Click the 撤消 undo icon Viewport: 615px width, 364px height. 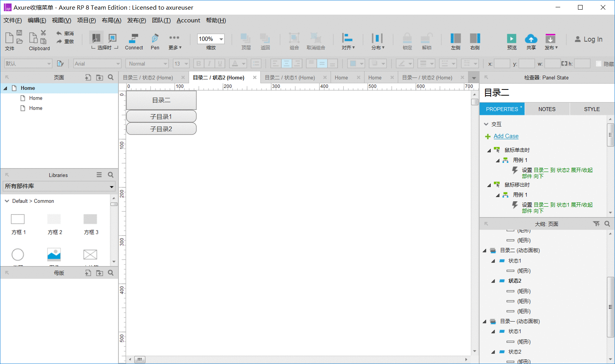tap(59, 34)
